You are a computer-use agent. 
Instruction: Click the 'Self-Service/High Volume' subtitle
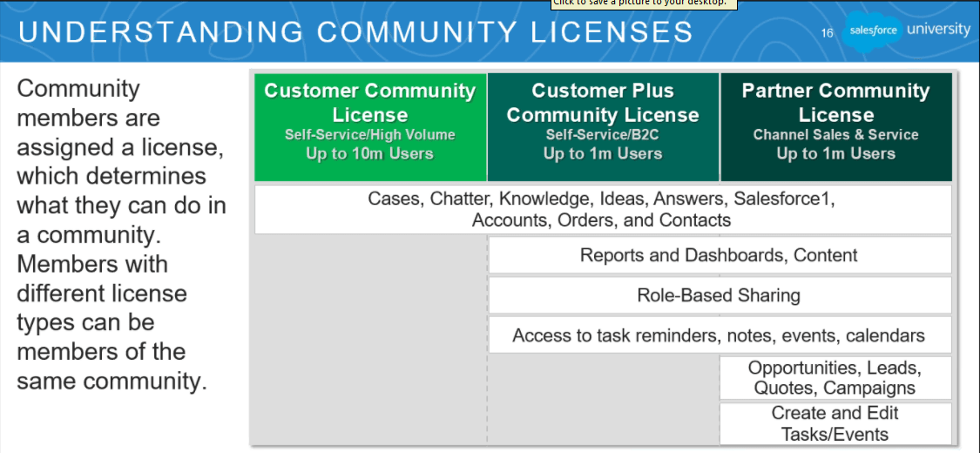click(x=370, y=135)
